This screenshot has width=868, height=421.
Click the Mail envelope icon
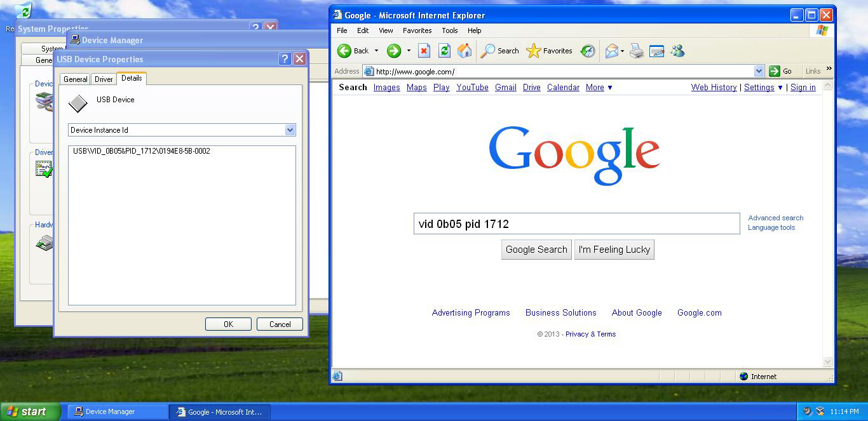(611, 51)
